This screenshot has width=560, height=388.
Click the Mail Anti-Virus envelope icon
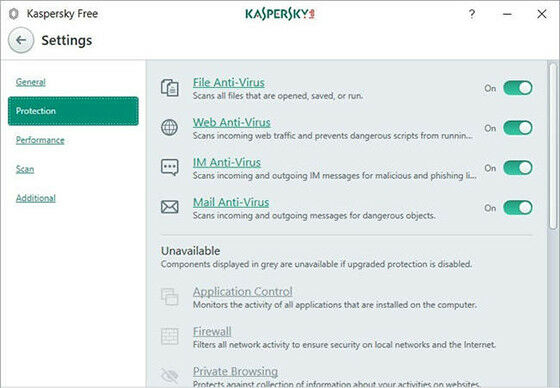point(170,207)
